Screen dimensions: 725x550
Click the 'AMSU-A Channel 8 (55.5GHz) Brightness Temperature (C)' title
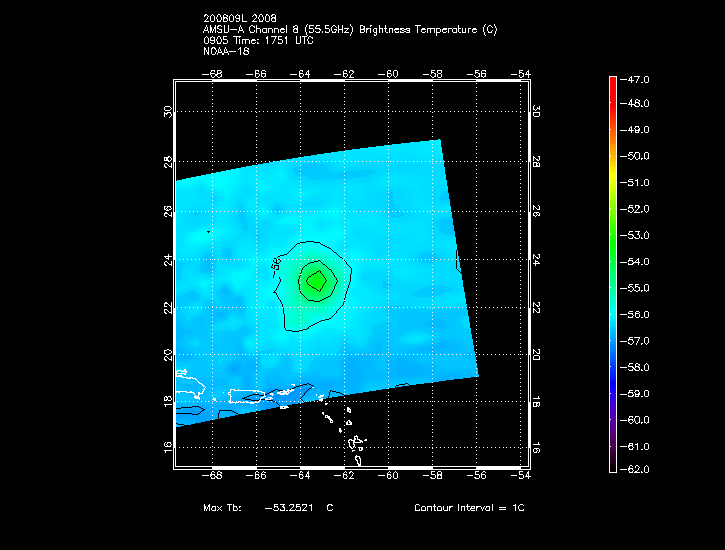350,30
